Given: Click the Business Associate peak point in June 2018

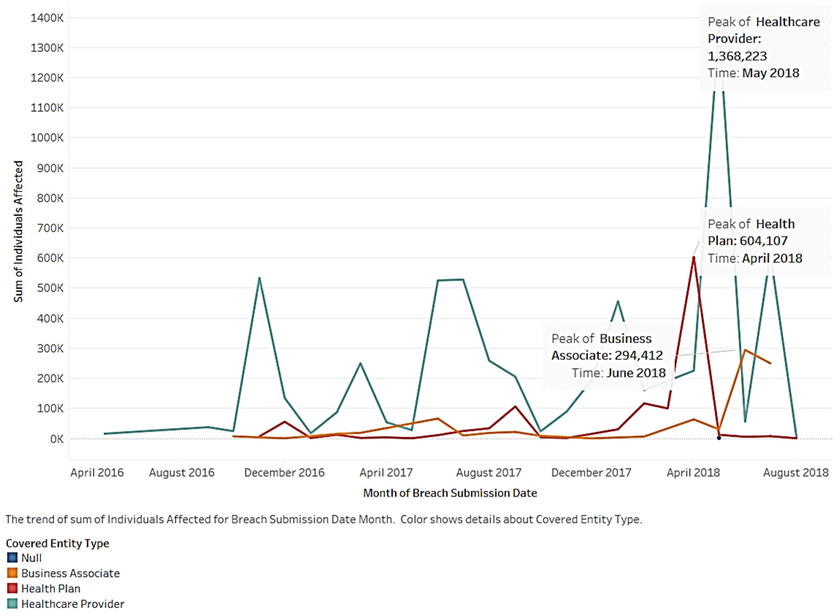Looking at the screenshot, I should pyautogui.click(x=745, y=350).
